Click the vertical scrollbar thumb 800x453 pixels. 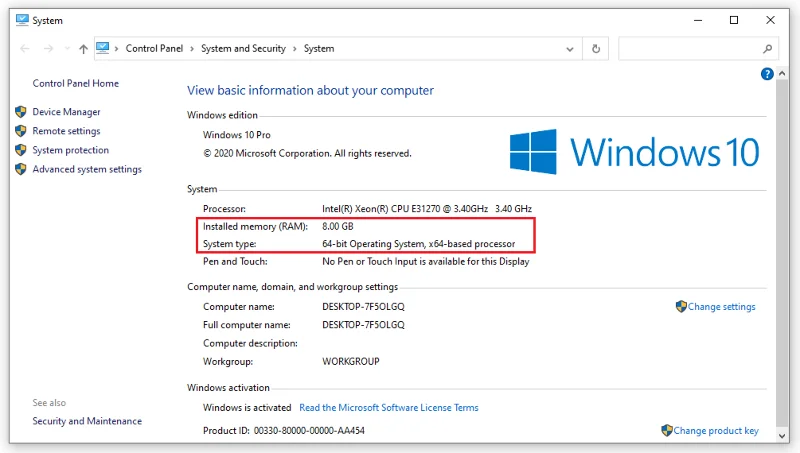pyautogui.click(x=782, y=253)
